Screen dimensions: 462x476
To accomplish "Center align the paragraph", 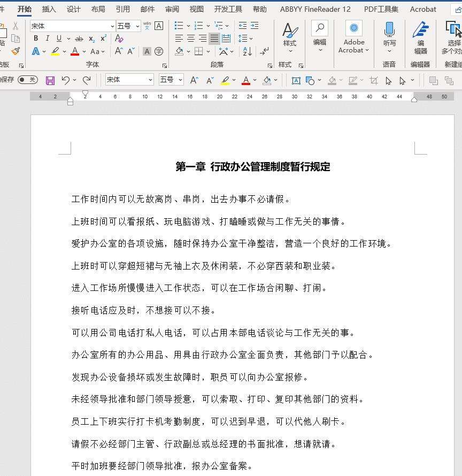I will 190,39.
